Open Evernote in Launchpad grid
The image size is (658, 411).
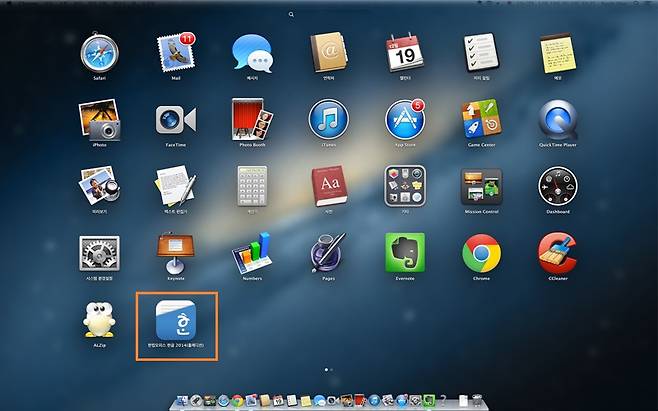point(405,253)
